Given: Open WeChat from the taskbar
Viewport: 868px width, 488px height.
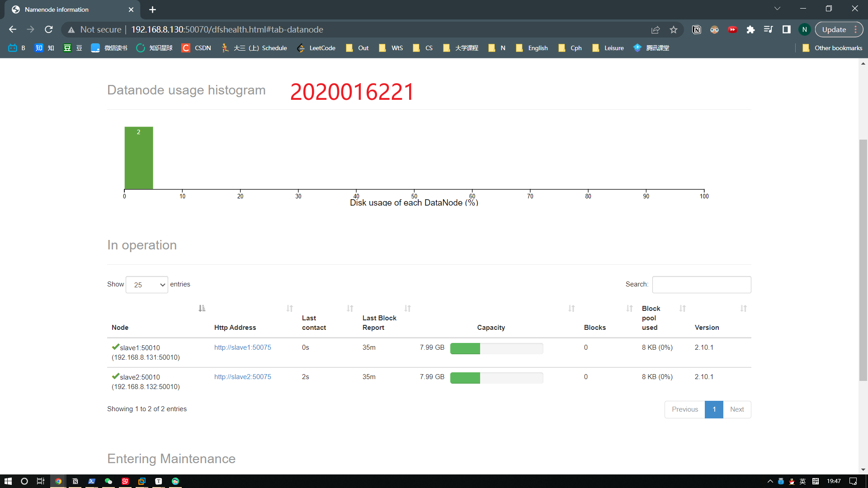Looking at the screenshot, I should (108, 481).
